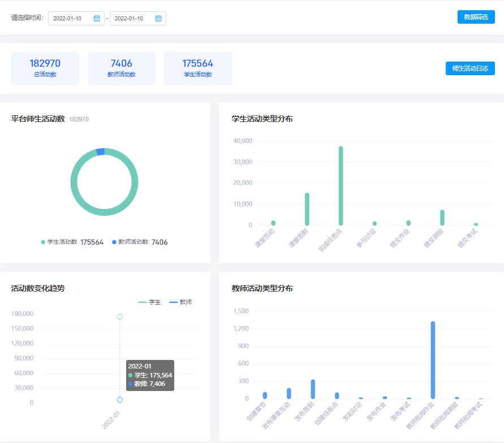Viewport: 504px width, 443px height.
Task: Click the 完成任务点 bar in student chart
Action: pos(341,186)
